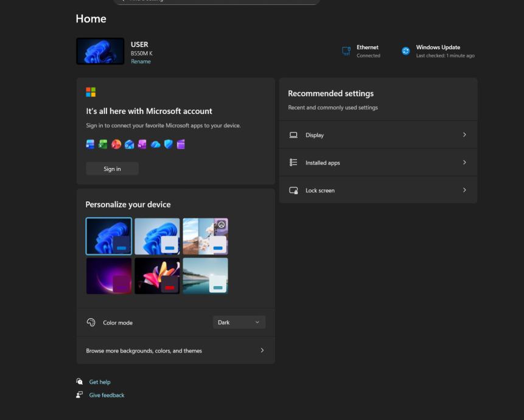Click chevron for Browse more backgrounds
Screen dimensions: 524x420
(x=262, y=351)
